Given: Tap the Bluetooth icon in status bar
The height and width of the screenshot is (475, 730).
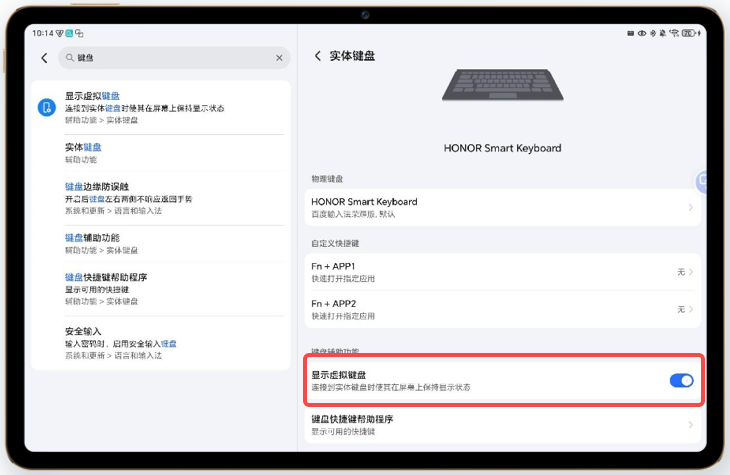Looking at the screenshot, I should click(x=652, y=34).
